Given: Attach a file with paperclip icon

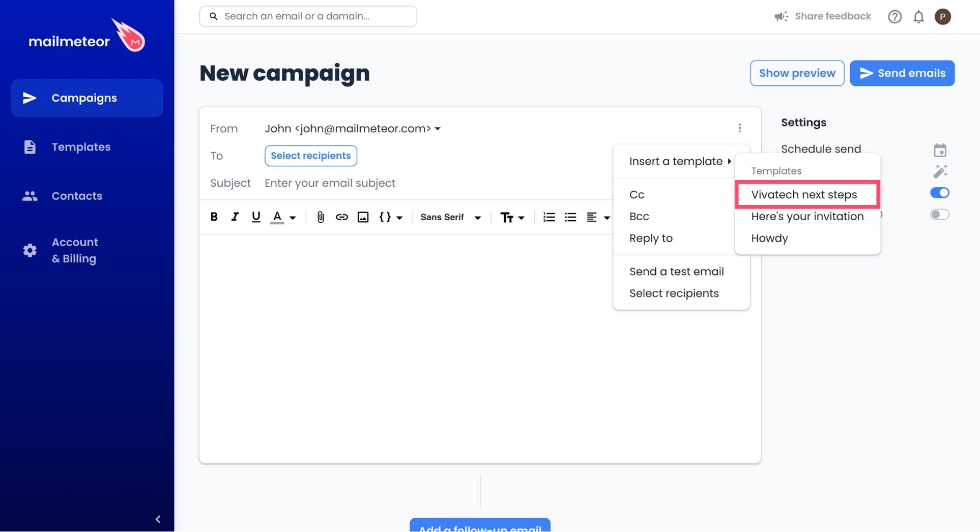Looking at the screenshot, I should (x=321, y=217).
